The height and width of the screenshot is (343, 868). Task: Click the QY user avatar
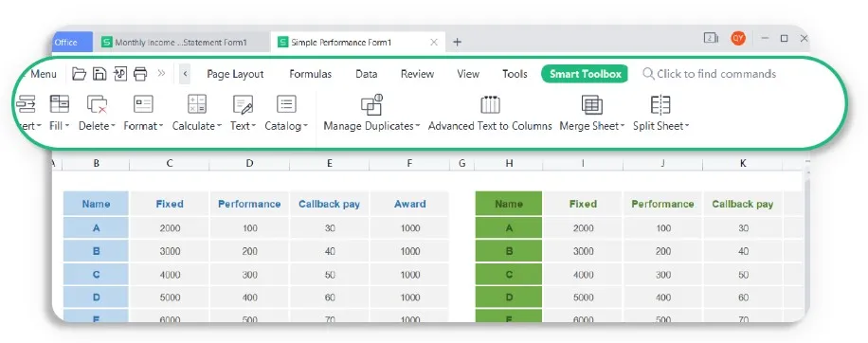tap(737, 38)
